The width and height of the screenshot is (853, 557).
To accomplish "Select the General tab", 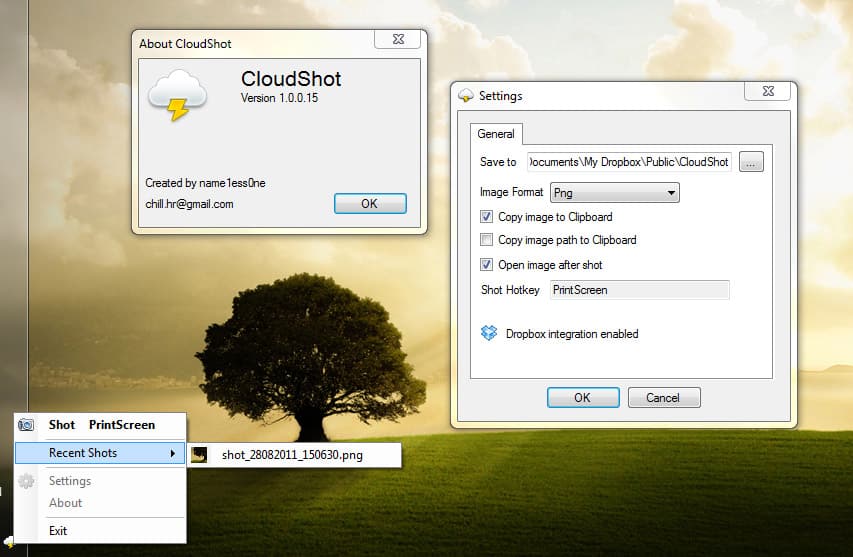I will click(x=496, y=134).
